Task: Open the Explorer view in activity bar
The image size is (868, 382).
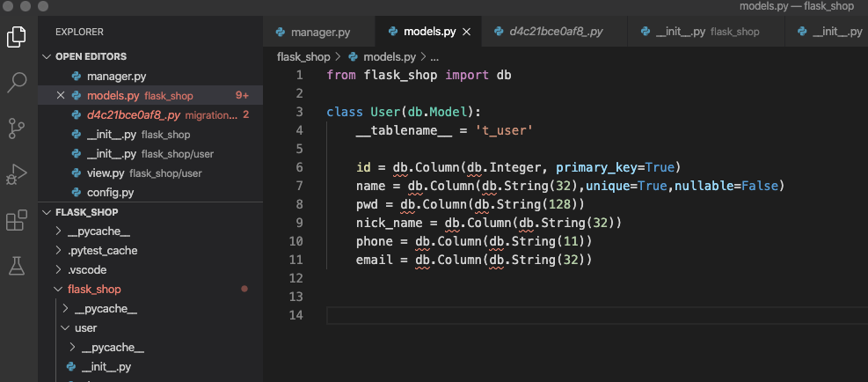Action: (16, 37)
